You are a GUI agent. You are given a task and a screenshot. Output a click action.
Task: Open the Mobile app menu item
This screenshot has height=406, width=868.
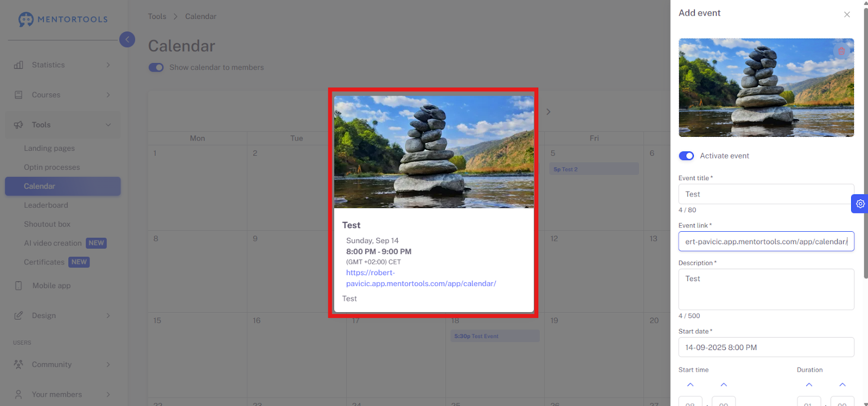click(x=52, y=286)
